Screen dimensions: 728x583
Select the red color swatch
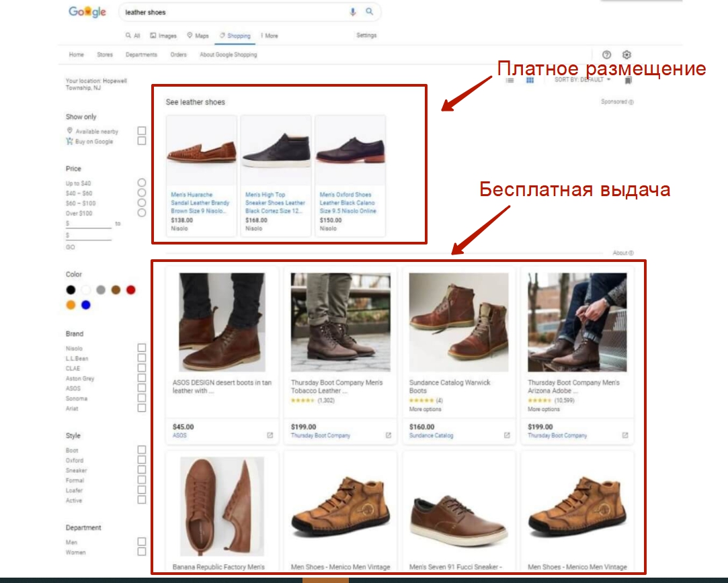coord(131,290)
